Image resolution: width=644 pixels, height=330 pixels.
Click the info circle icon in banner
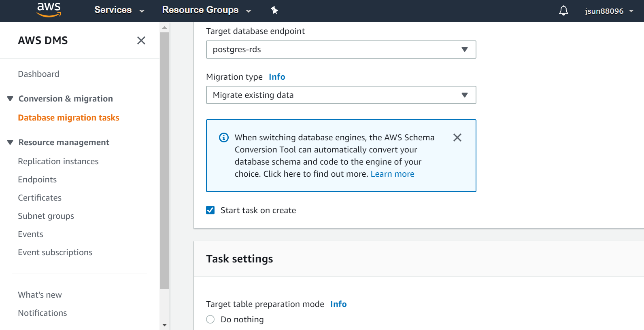pos(224,137)
